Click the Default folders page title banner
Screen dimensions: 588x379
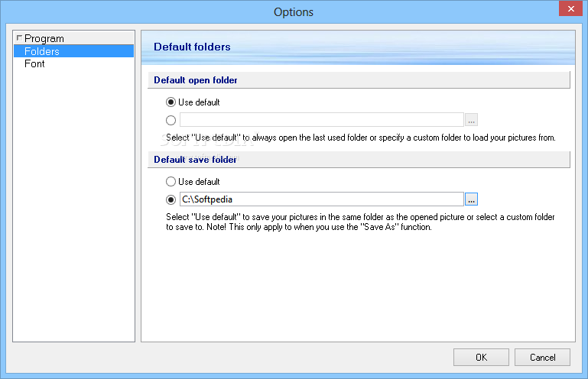pyautogui.click(x=358, y=47)
